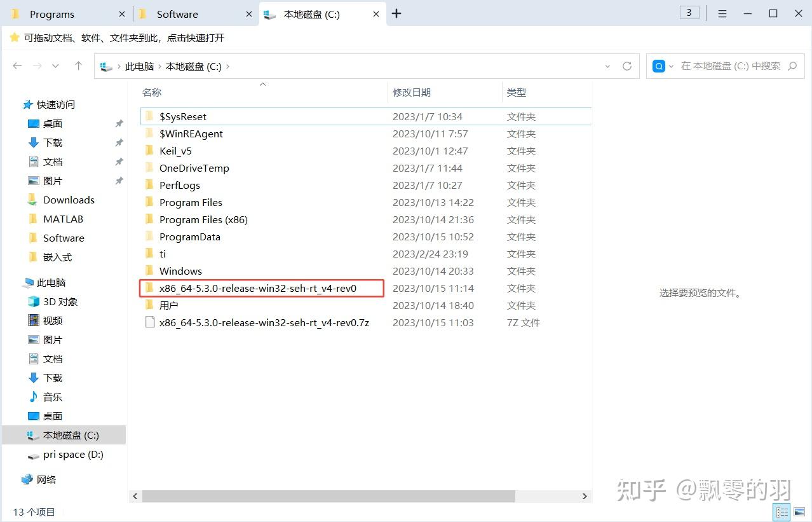Click the refresh icon in the address bar

627,65
